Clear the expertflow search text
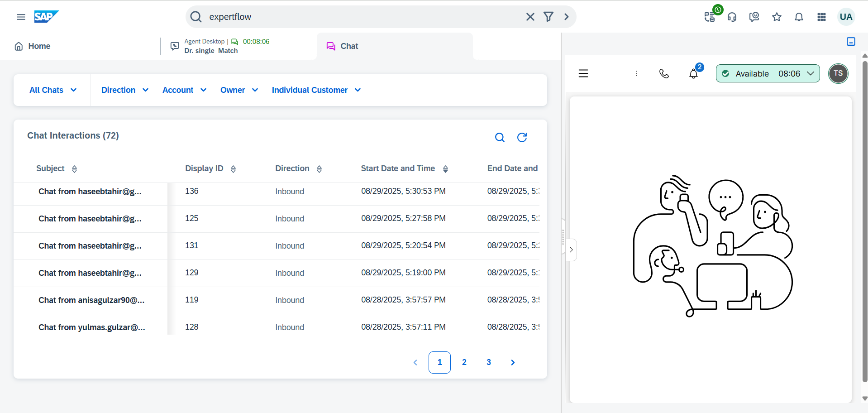 (530, 17)
